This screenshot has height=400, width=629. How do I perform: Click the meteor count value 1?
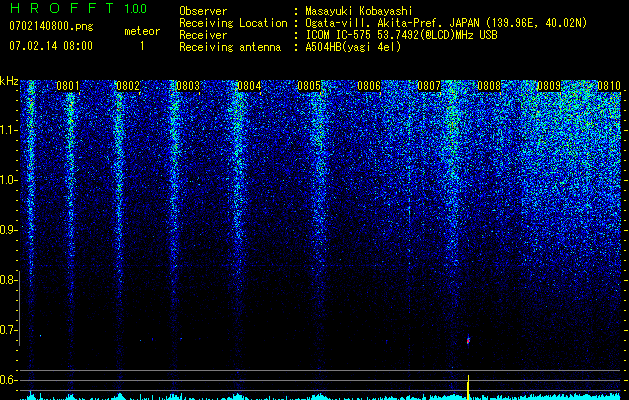tap(142, 46)
